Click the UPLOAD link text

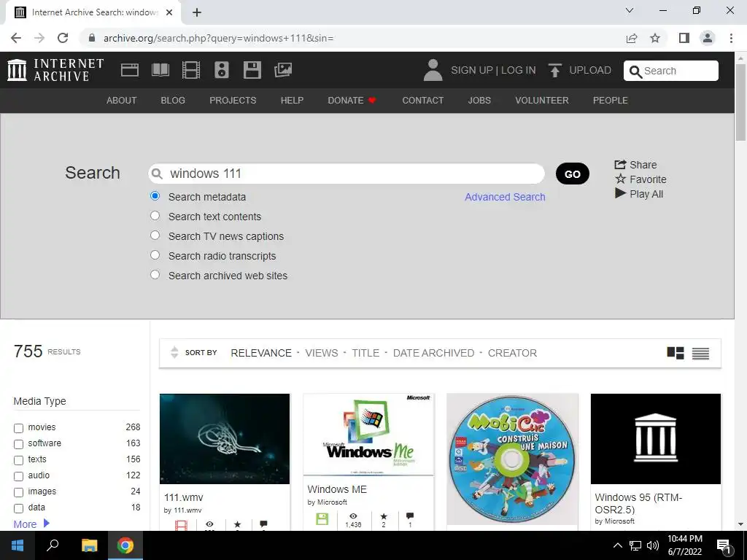coord(589,70)
